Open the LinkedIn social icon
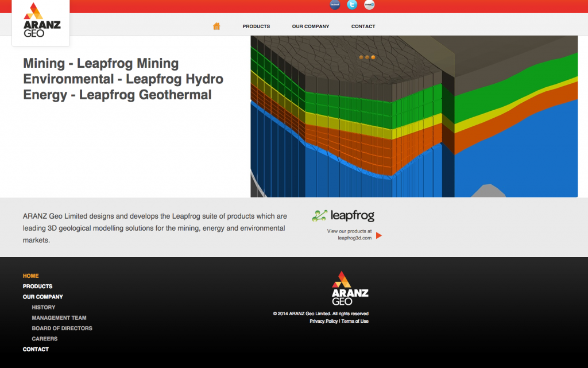Image resolution: width=588 pixels, height=368 pixels. tap(369, 5)
